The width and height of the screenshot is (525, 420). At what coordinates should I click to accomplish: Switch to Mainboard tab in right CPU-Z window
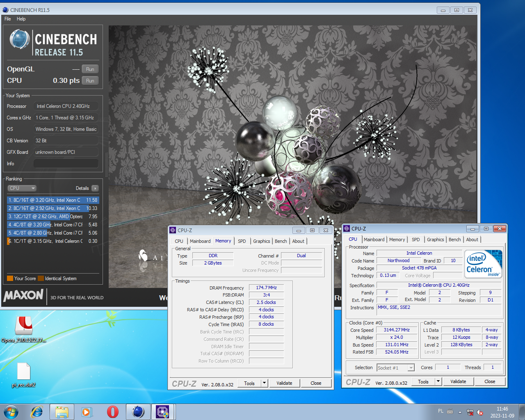(x=374, y=240)
